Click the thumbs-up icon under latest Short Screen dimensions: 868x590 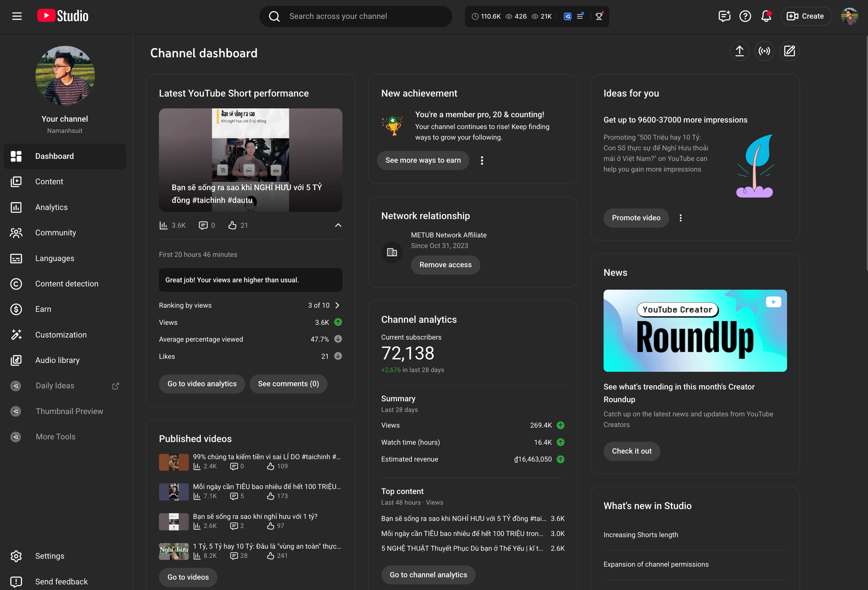[x=232, y=225]
